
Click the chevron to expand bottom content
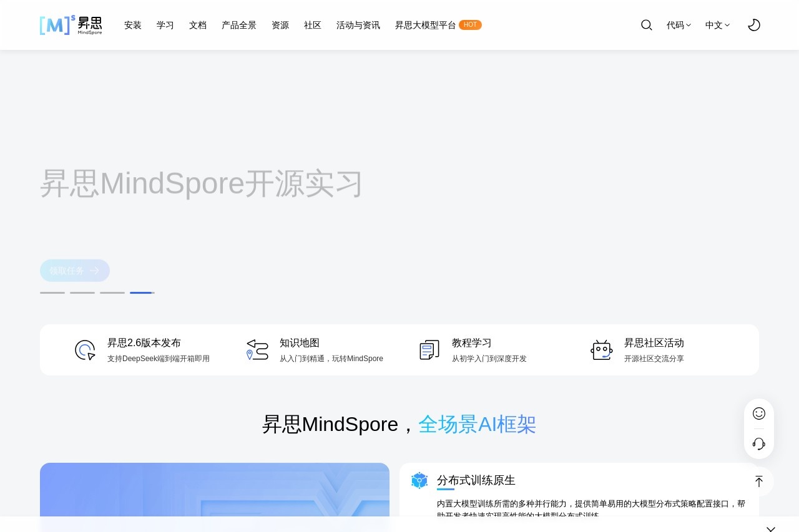770,528
